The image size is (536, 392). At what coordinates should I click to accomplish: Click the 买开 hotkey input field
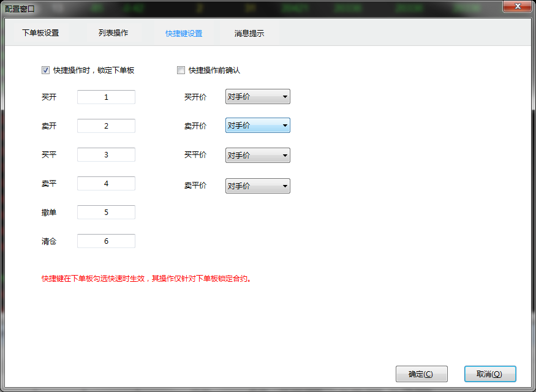(x=106, y=97)
